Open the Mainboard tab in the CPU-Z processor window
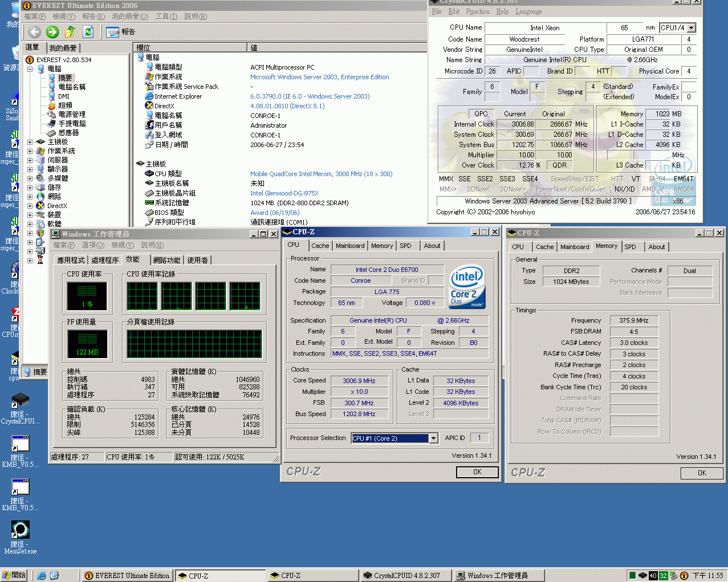Screen dimensions: 728x582 (350, 246)
